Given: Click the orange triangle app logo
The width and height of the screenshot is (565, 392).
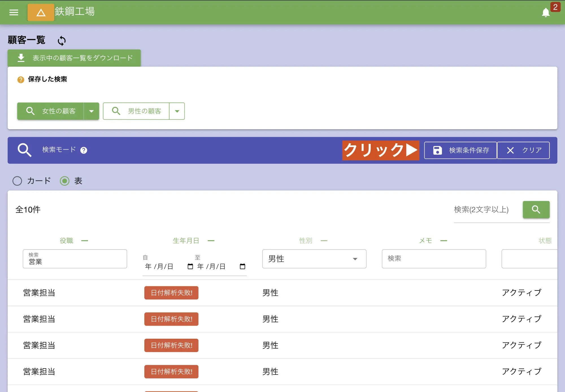Looking at the screenshot, I should (x=41, y=12).
